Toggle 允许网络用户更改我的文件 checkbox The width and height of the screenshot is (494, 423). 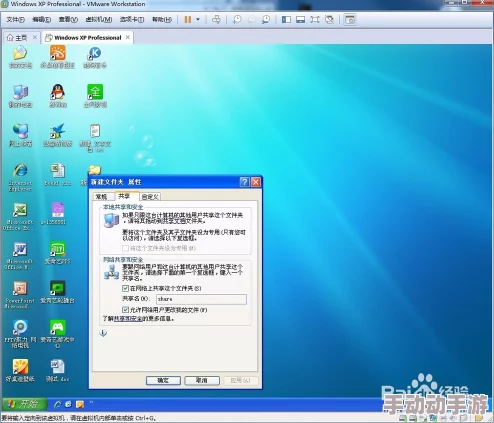(x=125, y=310)
